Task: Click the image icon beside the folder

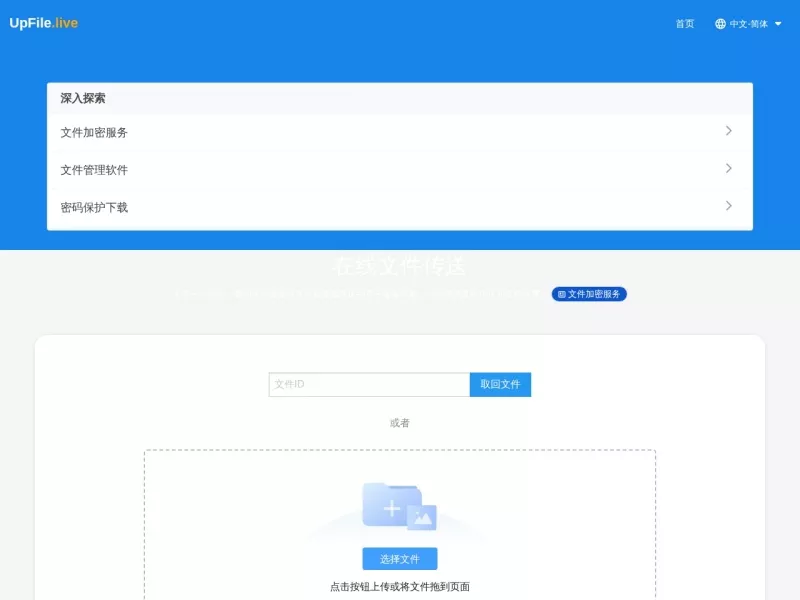Action: 422,517
